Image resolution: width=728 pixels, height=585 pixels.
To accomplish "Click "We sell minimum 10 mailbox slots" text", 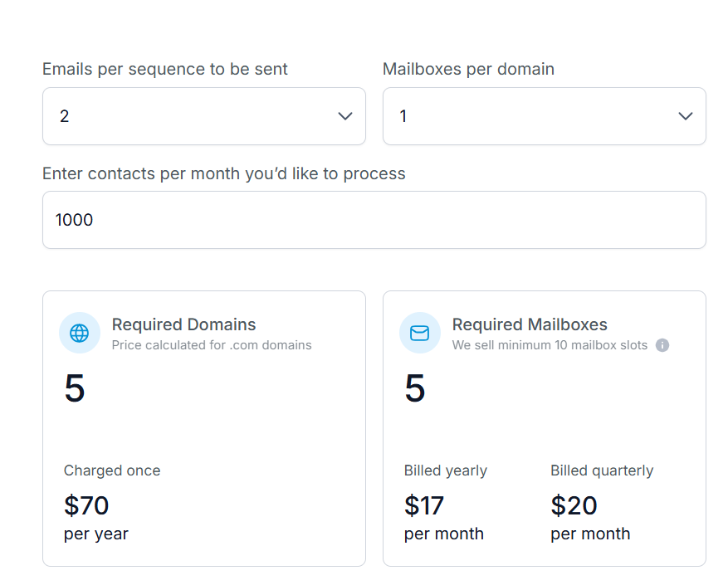I will pos(550,345).
